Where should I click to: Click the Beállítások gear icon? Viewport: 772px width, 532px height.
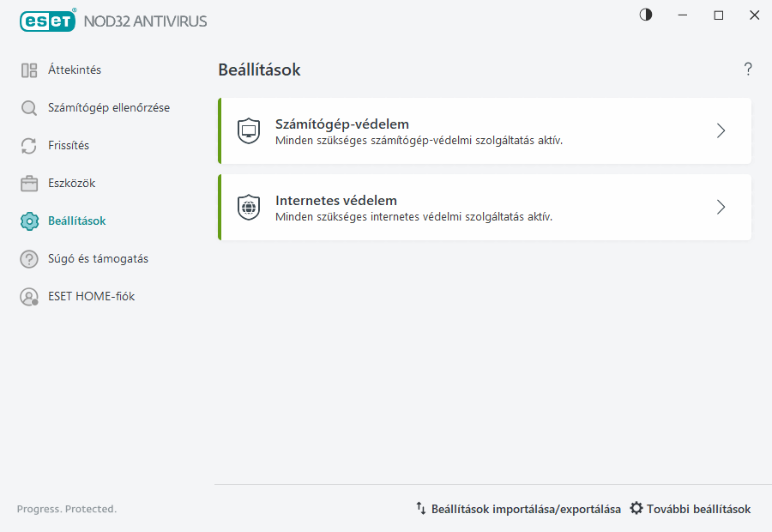[x=29, y=221]
